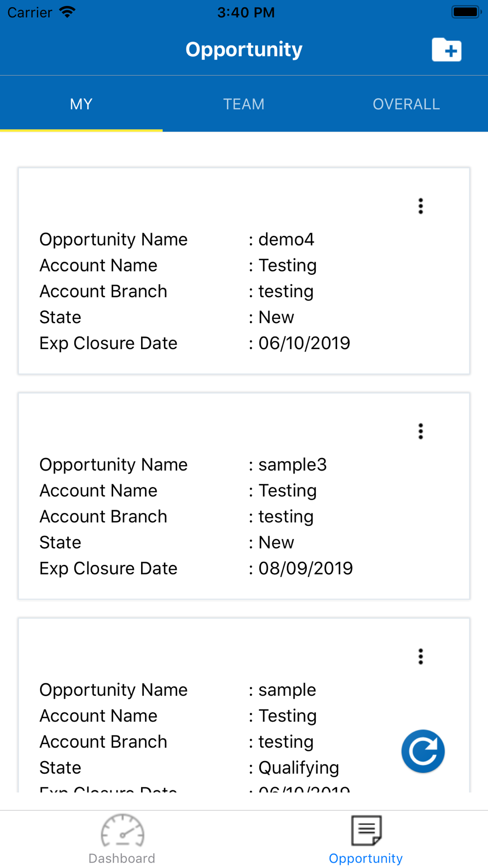Screen dimensions: 488x868
Task: Open the demo4 opportunity name value
Action: [286, 239]
